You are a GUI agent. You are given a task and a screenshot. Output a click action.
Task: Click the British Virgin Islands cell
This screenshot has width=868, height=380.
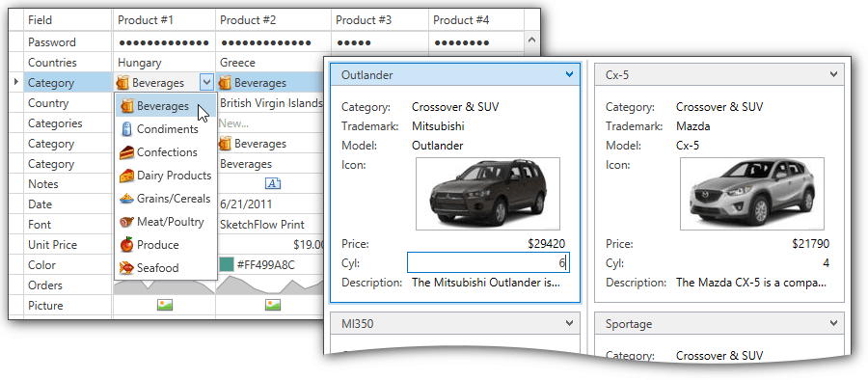pos(270,103)
